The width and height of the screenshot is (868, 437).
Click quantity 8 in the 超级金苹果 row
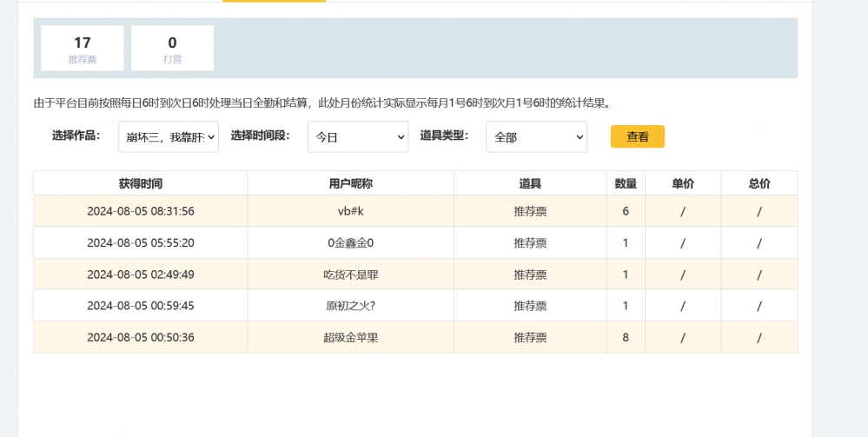[x=626, y=337]
